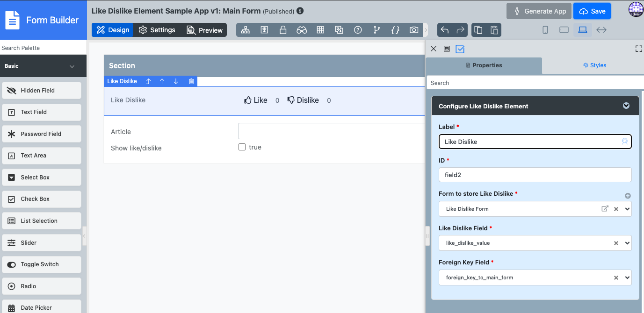Image resolution: width=644 pixels, height=313 pixels.
Task: Move element down with the down arrow
Action: [176, 81]
